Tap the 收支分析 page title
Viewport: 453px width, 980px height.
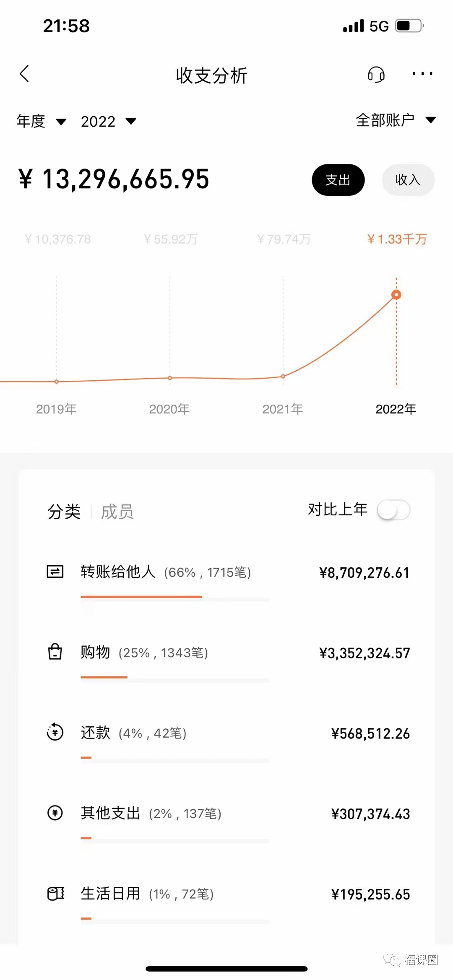(212, 75)
